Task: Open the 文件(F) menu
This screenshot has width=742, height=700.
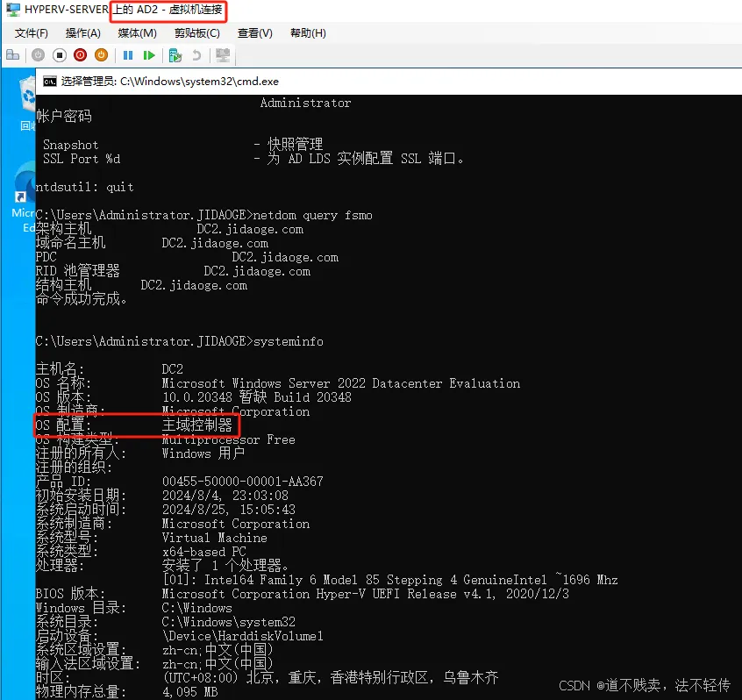Action: click(x=32, y=33)
